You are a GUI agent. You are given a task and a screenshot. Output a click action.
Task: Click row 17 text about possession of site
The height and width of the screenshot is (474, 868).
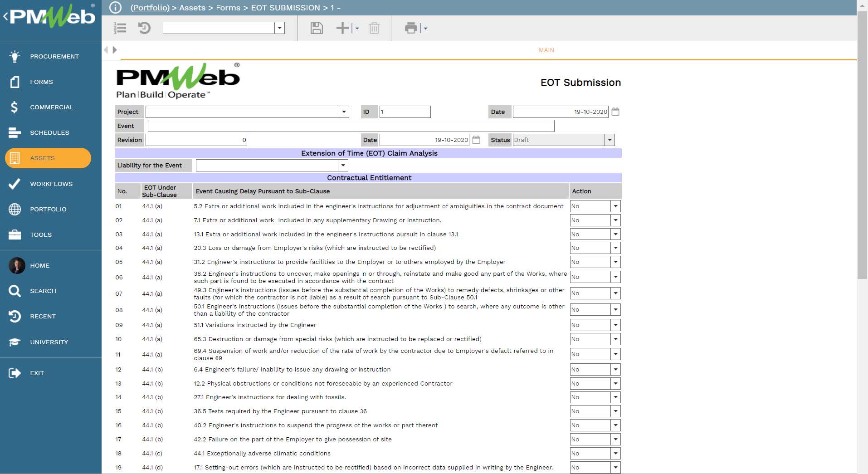[293, 439]
